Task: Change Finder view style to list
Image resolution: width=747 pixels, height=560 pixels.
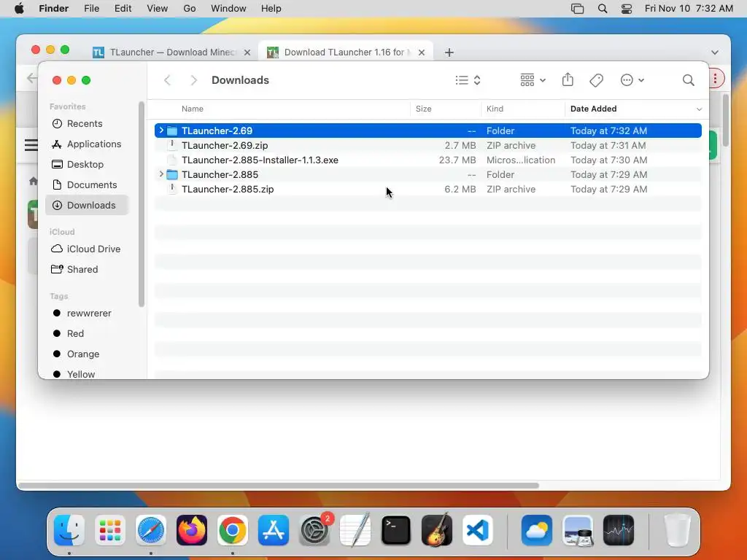Action: click(x=468, y=80)
